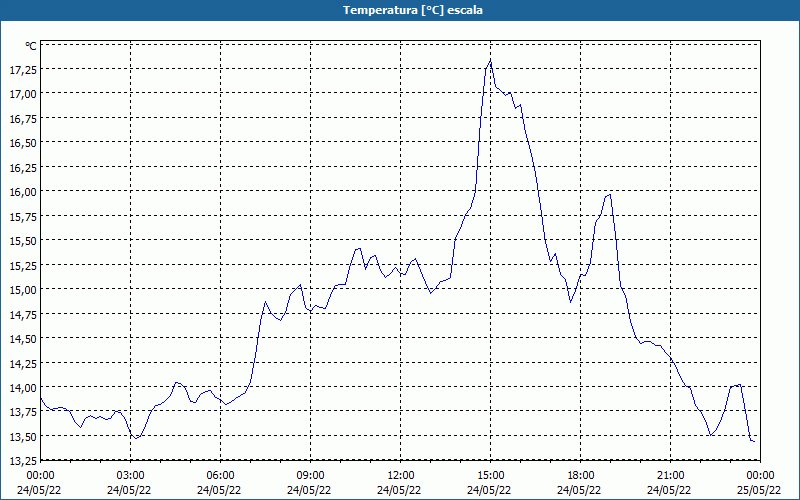This screenshot has width=800, height=500.
Task: Click the temperature peak near 15:00
Action: coord(490,60)
